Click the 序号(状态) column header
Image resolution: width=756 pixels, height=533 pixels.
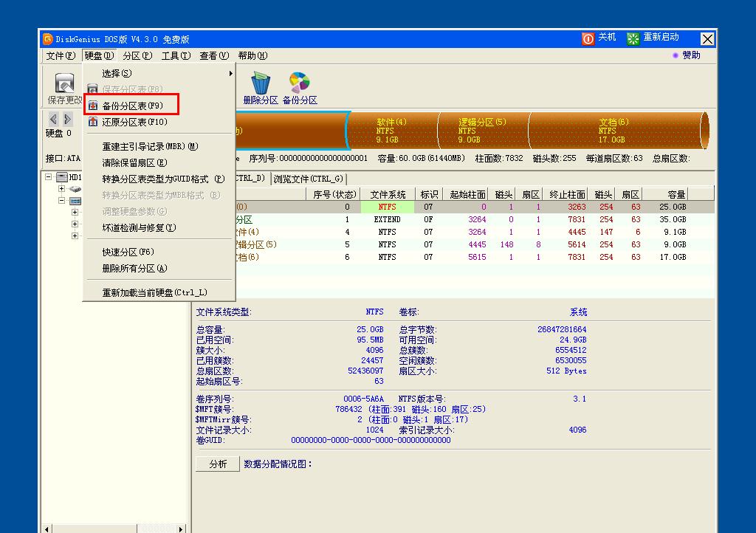point(333,194)
